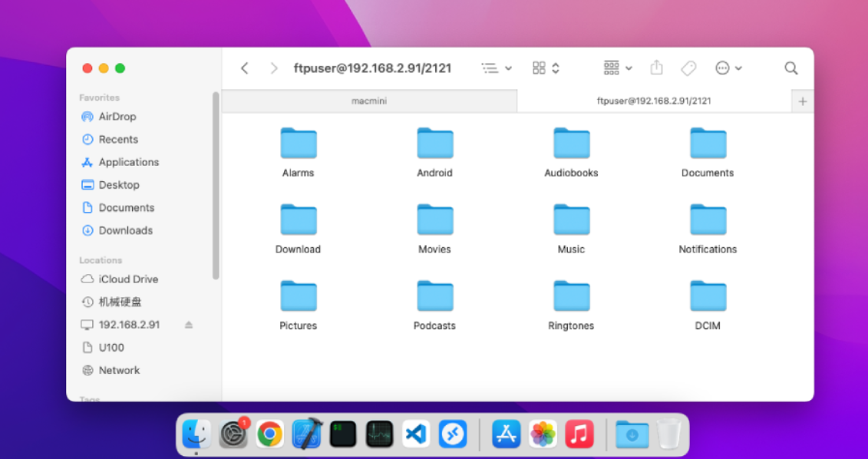Open the icon view switcher dropdown
This screenshot has width=868, height=459.
pos(546,68)
